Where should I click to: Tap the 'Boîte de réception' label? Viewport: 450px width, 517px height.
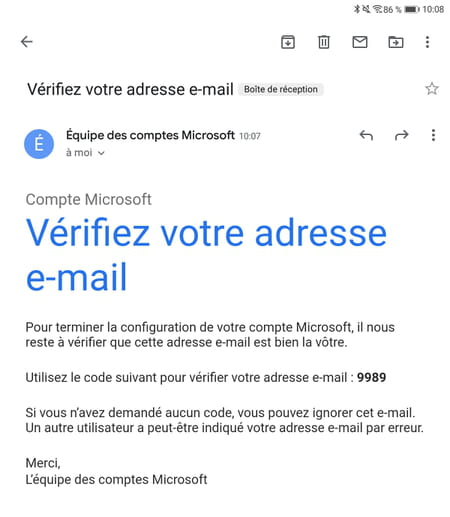pyautogui.click(x=281, y=89)
